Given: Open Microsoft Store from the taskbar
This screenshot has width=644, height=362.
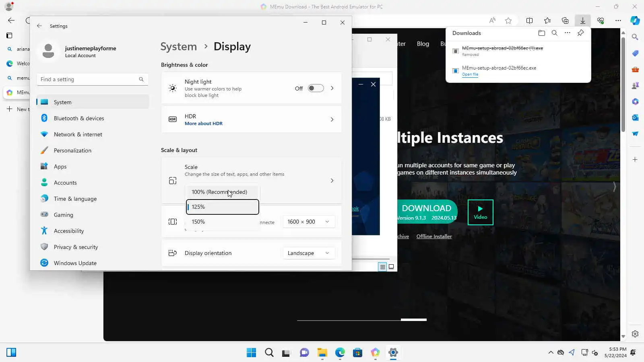Looking at the screenshot, I should 357,353.
